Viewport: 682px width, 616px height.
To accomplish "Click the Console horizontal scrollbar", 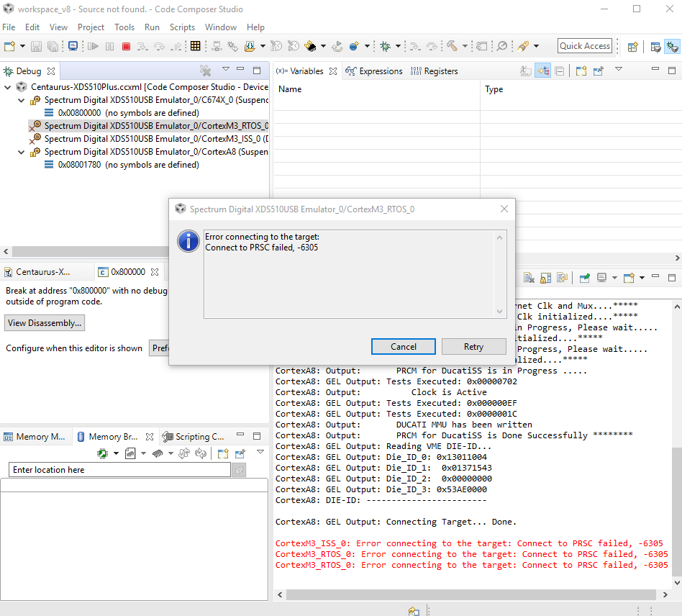I will pos(471,594).
